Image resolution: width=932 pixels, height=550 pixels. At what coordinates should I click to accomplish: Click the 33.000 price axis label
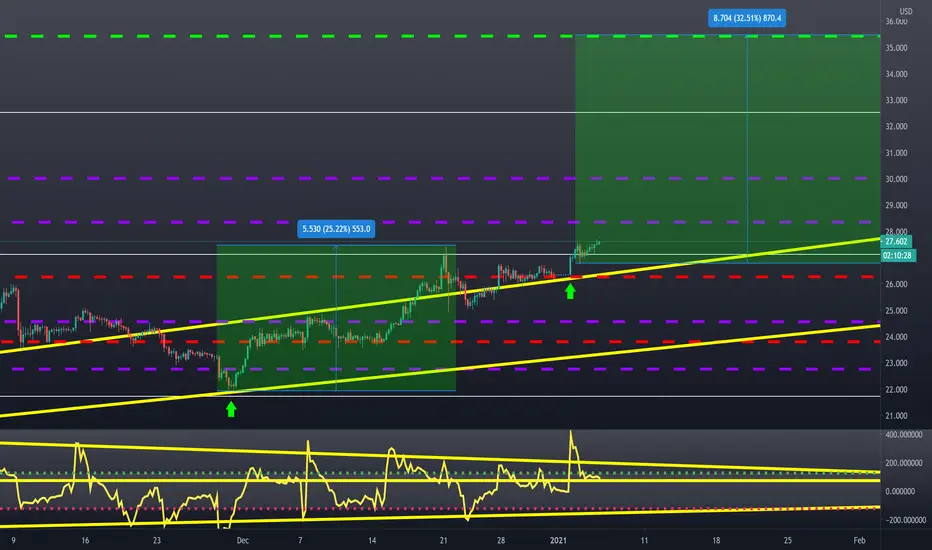(x=896, y=100)
